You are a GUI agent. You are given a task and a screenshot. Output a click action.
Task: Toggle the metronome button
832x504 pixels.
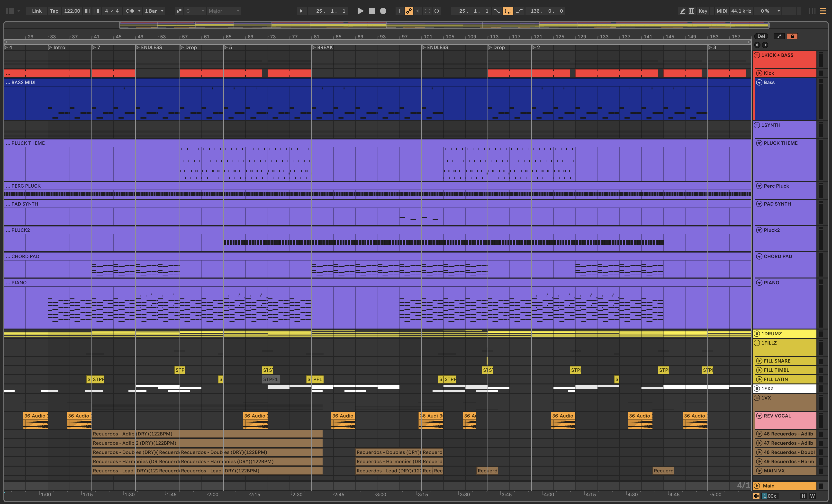[x=130, y=11]
